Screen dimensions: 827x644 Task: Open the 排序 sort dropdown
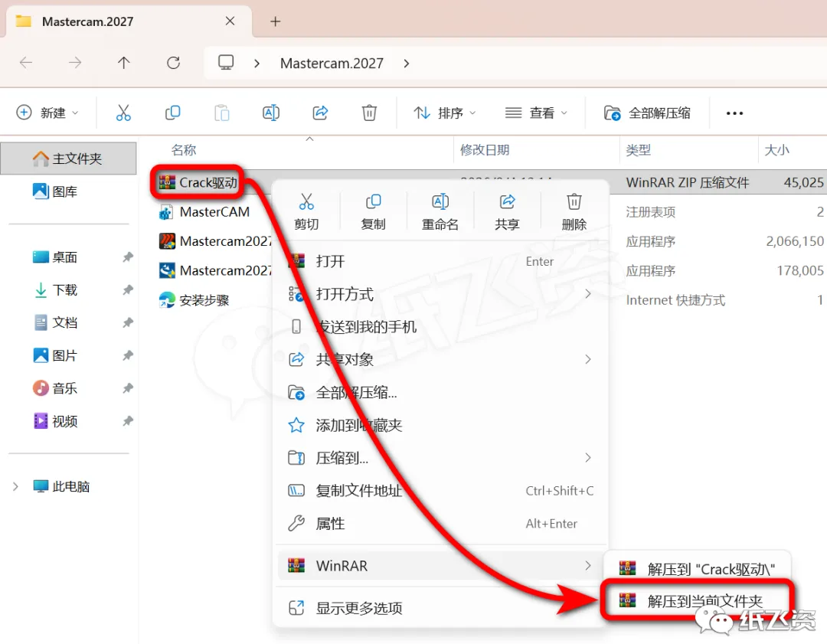[x=445, y=113]
